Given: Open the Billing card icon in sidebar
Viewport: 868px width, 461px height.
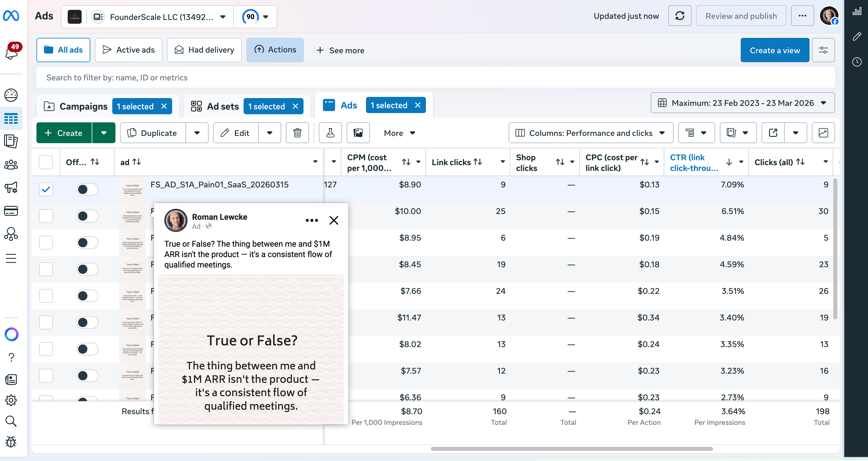Looking at the screenshot, I should [11, 211].
